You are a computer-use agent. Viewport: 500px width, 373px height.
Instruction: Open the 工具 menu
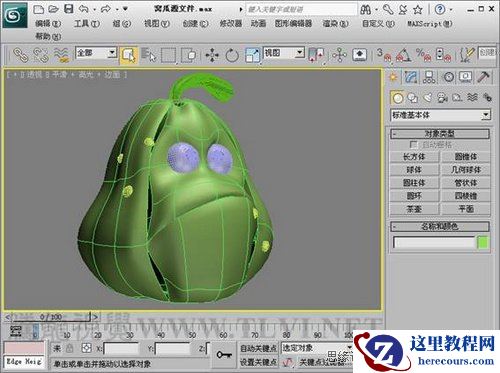[x=87, y=24]
